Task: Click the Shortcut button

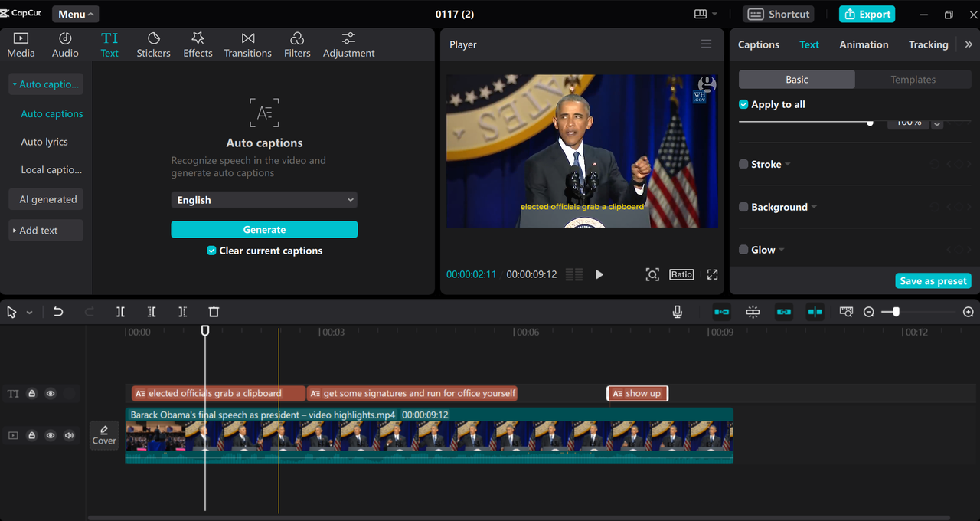Action: point(779,14)
